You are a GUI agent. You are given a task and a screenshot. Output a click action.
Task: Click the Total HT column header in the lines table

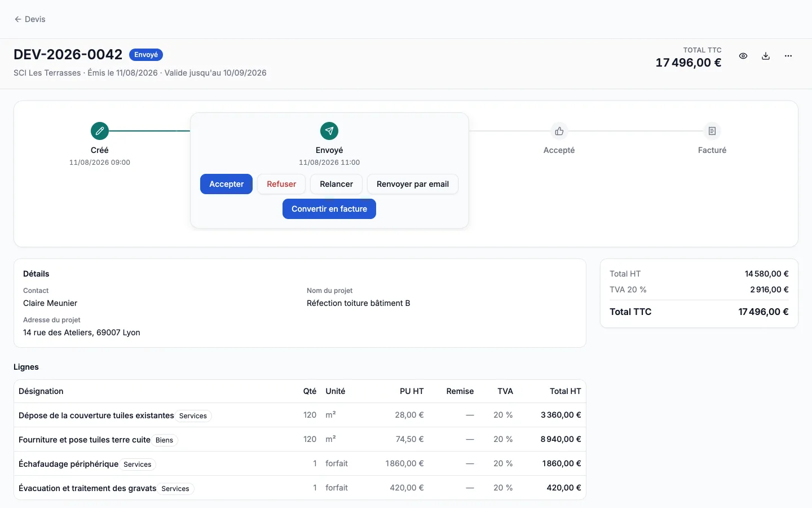coord(566,391)
